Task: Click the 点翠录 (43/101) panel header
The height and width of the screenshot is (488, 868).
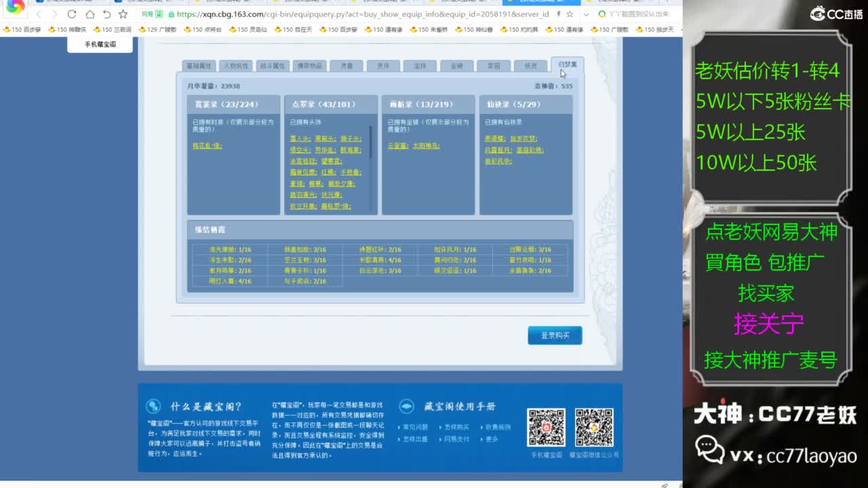Action: [x=331, y=104]
